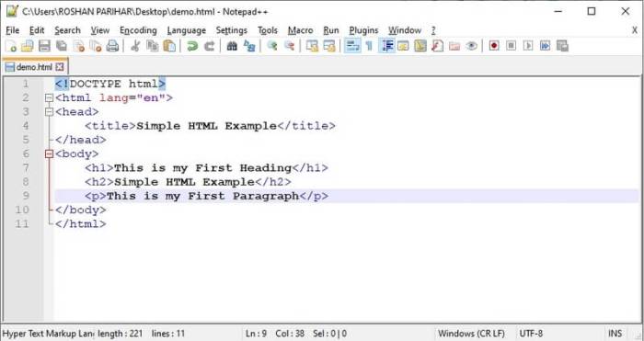Toggle Show all characters pilcrow icon
The image size is (644, 341).
click(369, 46)
